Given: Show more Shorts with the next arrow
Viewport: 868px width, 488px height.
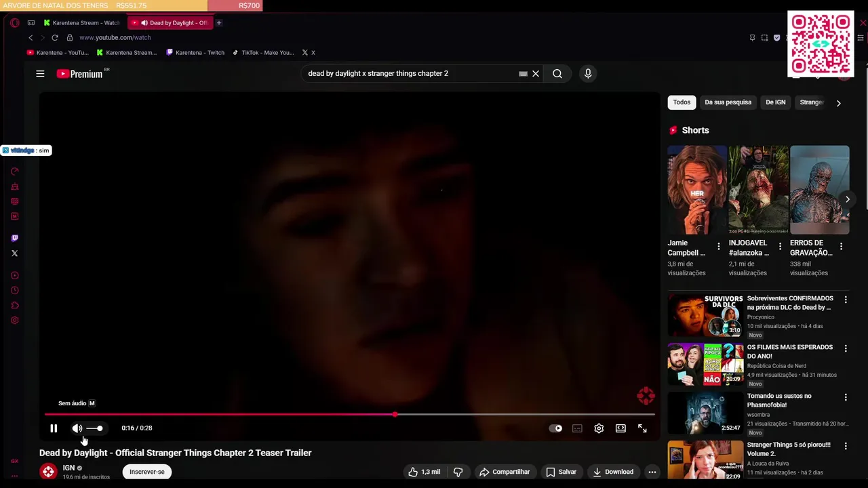Looking at the screenshot, I should coord(847,199).
